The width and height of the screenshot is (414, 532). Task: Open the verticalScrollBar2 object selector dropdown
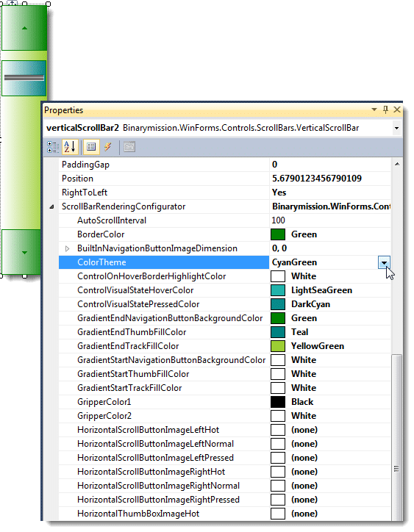[x=396, y=129]
